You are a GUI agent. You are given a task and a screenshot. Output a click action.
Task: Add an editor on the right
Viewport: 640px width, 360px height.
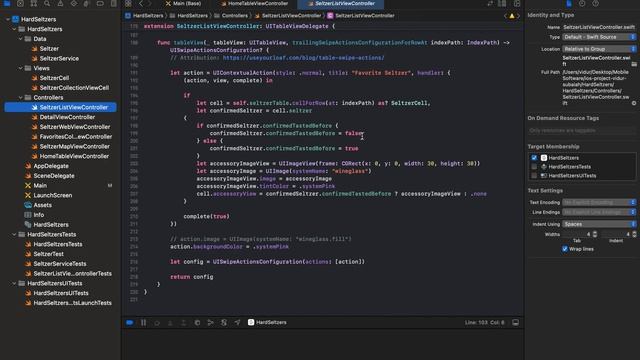point(517,3)
